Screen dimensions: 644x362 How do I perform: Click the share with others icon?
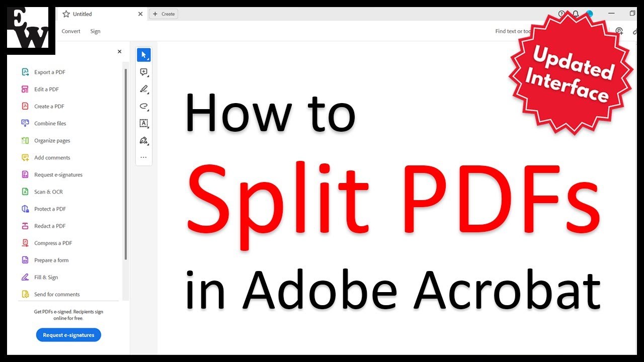tap(619, 31)
